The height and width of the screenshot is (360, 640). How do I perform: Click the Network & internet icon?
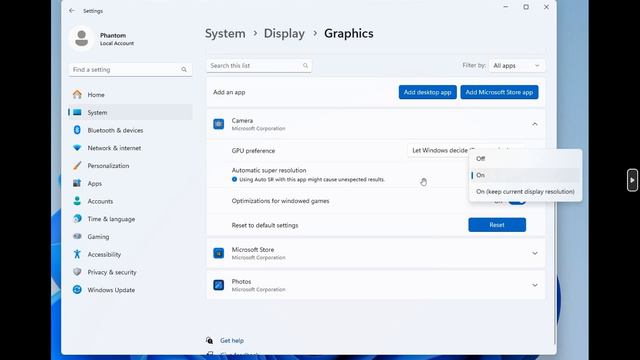coord(77,148)
